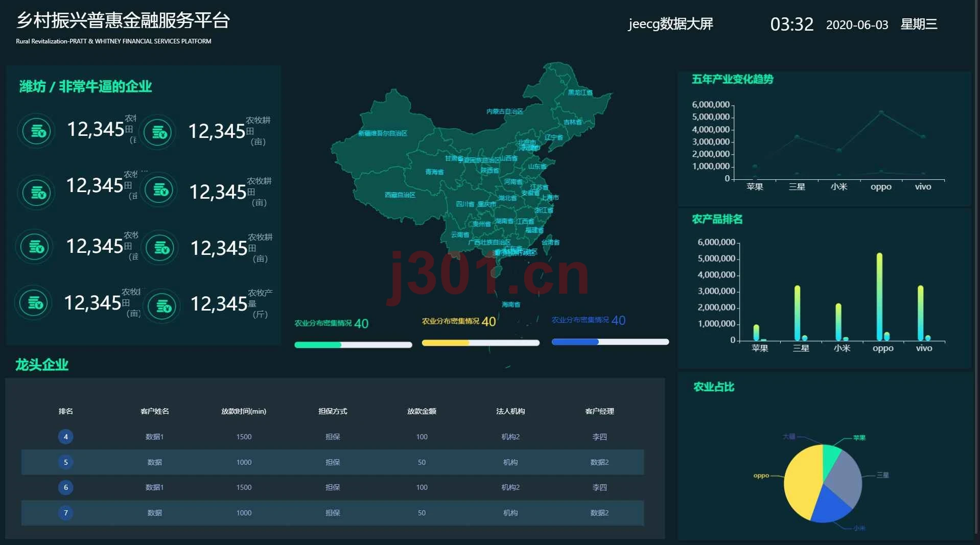The image size is (980, 545).
Task: Sort by the 放款金额 column header
Action: [422, 411]
